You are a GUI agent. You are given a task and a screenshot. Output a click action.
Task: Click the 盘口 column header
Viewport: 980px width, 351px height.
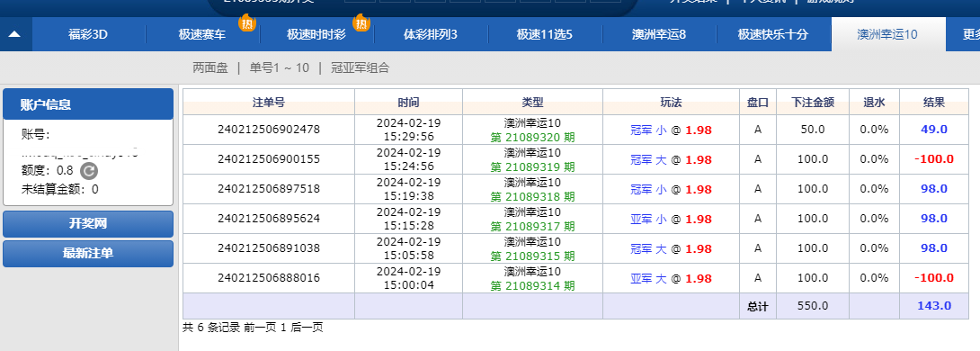758,102
